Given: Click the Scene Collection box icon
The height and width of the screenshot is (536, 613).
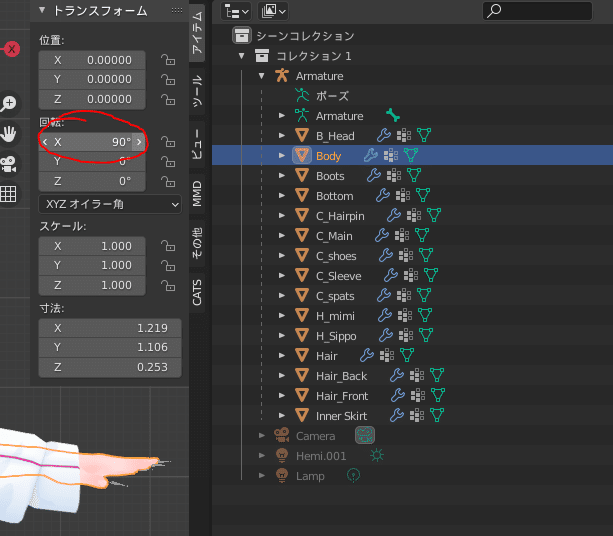Looking at the screenshot, I should [x=242, y=36].
